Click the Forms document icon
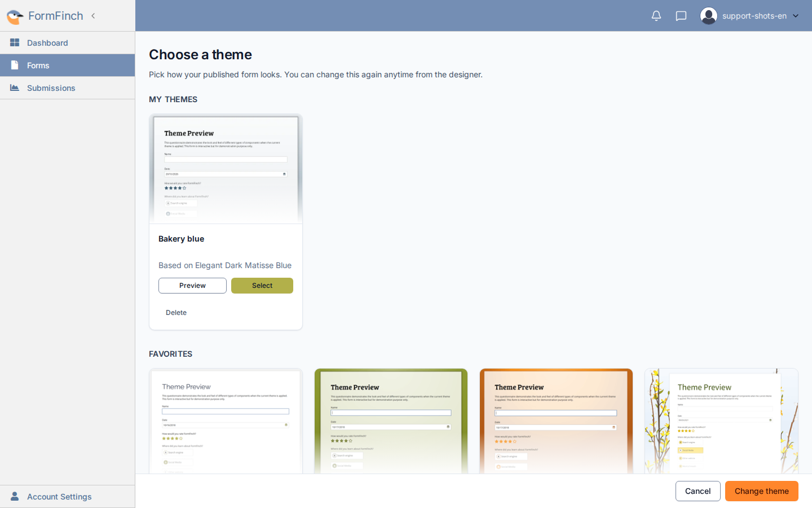Image resolution: width=812 pixels, height=508 pixels. click(15, 65)
